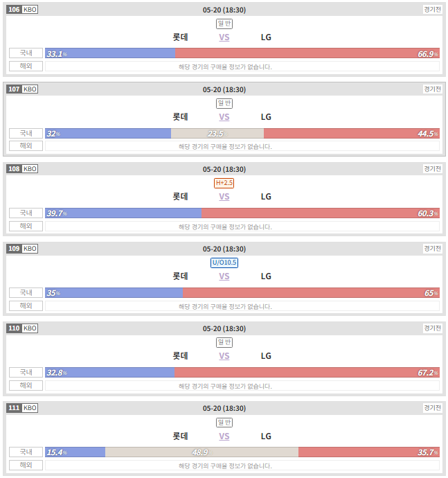This screenshot has width=448, height=478.
Task: Click the KBO tag of match 108
Action: (30, 169)
